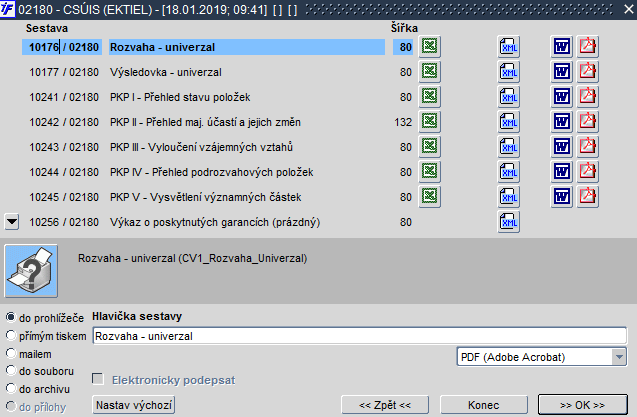The width and height of the screenshot is (637, 417).
Task: Select the Výsledovka - univerzal row
Action: pyautogui.click(x=203, y=72)
